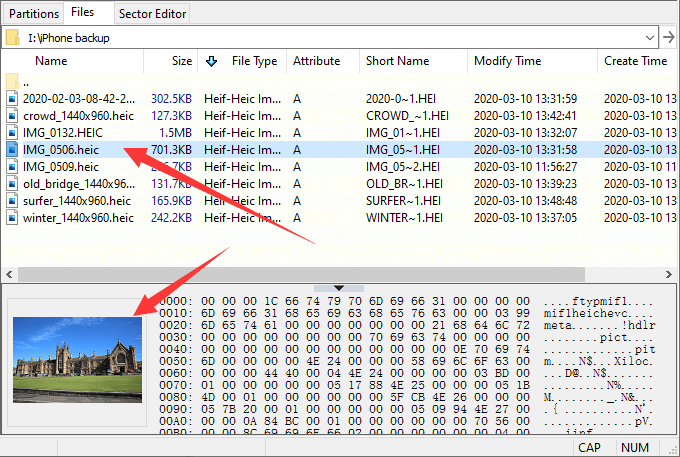The width and height of the screenshot is (680, 457).
Task: Click the right arrow of horizontal scrollbar
Action: tap(669, 274)
